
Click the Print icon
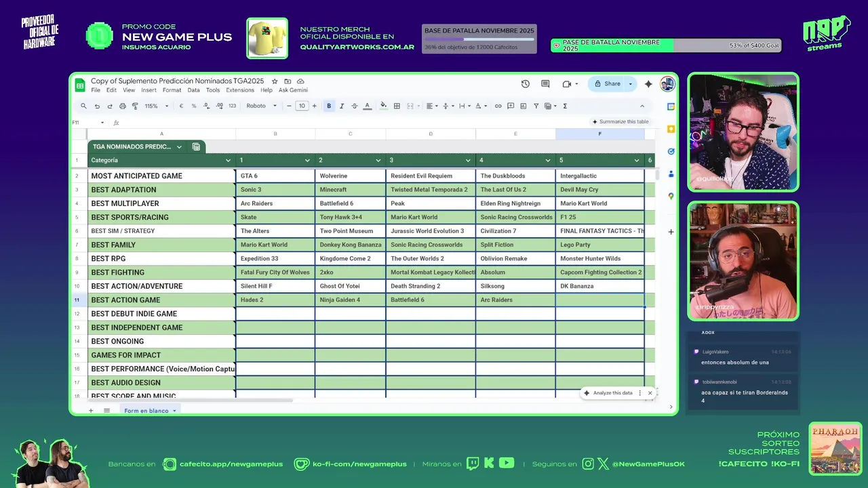pos(122,106)
